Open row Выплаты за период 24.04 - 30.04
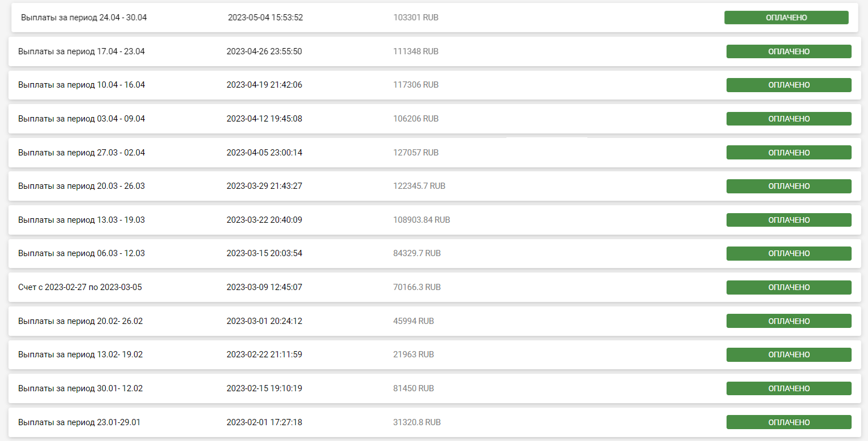Image resolution: width=868 pixels, height=441 pixels. coord(436,18)
